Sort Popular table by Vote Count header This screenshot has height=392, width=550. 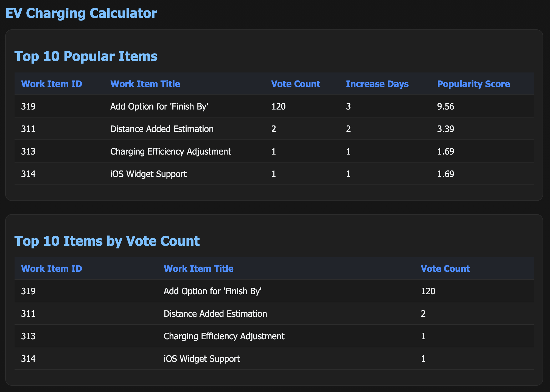click(x=296, y=84)
